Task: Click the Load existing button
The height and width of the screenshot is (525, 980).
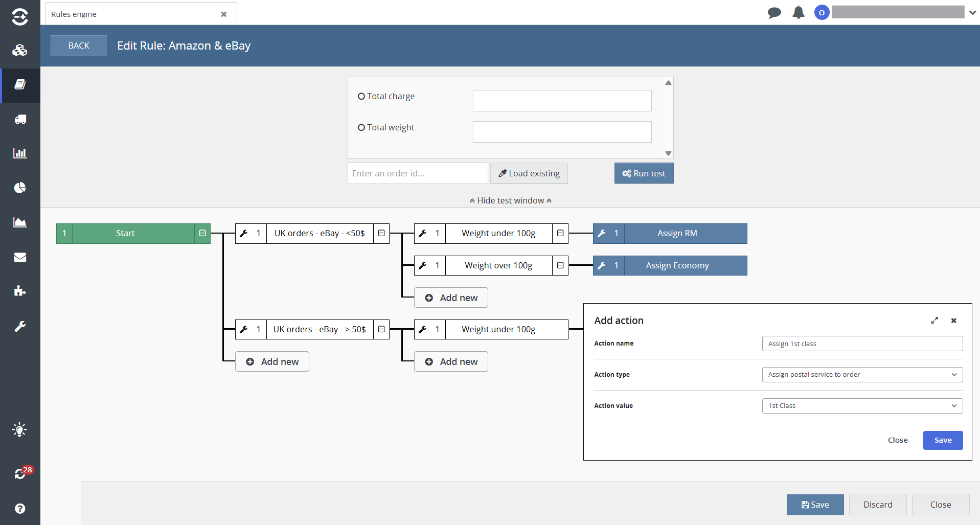Action: click(529, 174)
